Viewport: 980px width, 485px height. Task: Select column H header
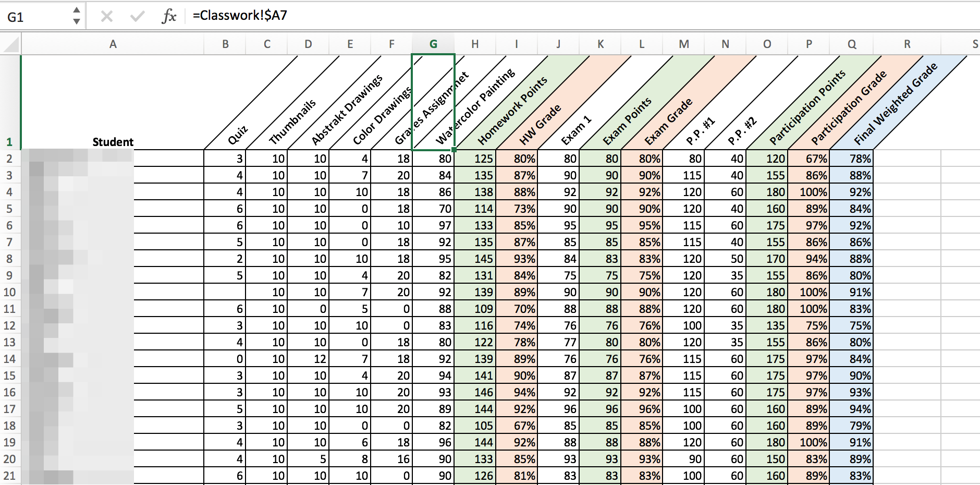tap(475, 44)
